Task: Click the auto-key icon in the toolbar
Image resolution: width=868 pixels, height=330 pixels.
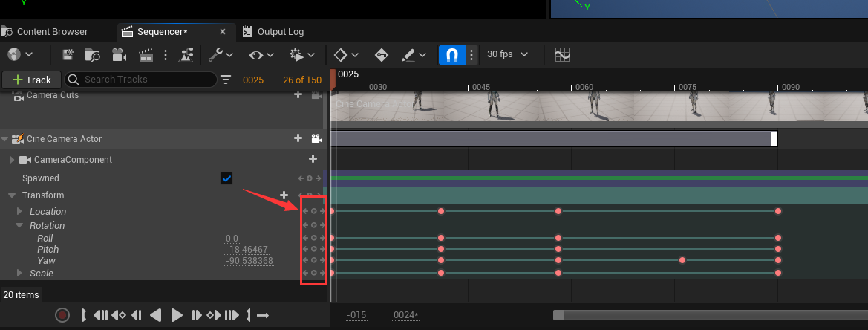Action: tap(382, 55)
